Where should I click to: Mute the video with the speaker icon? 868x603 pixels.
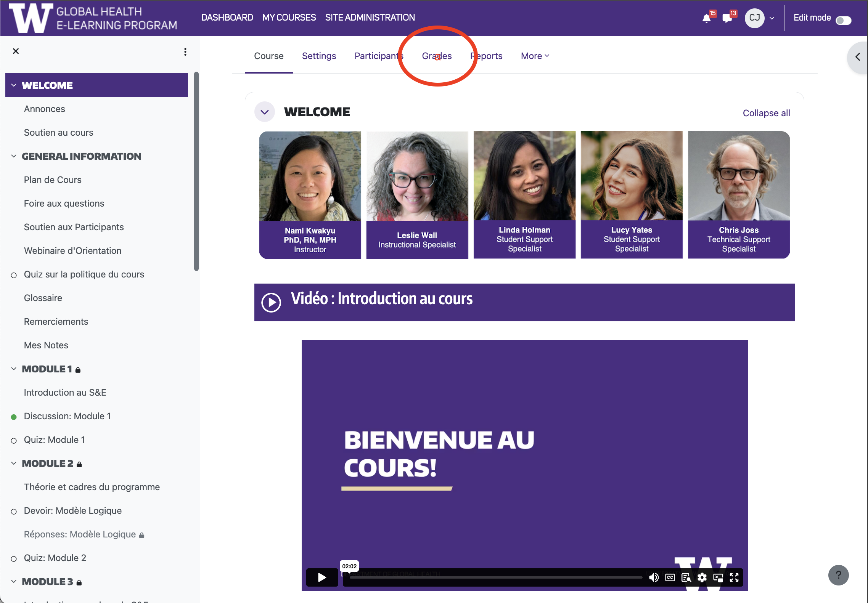point(654,577)
